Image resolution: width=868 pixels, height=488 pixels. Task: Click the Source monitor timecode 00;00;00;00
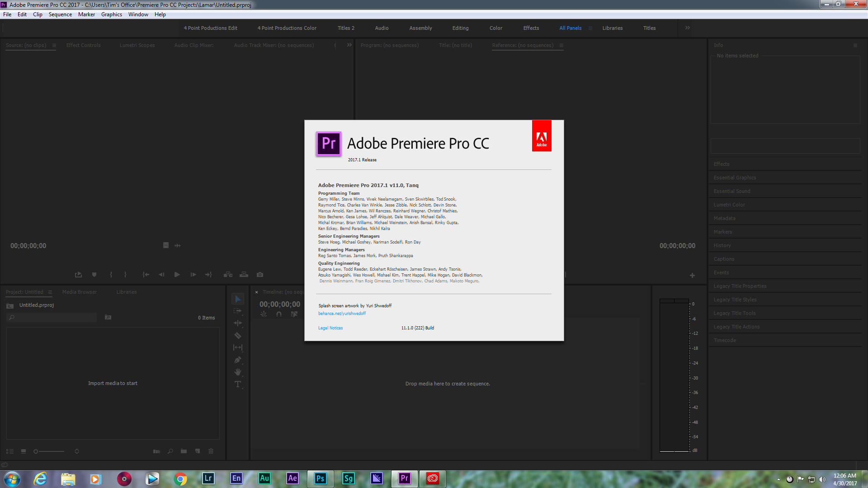pyautogui.click(x=28, y=246)
